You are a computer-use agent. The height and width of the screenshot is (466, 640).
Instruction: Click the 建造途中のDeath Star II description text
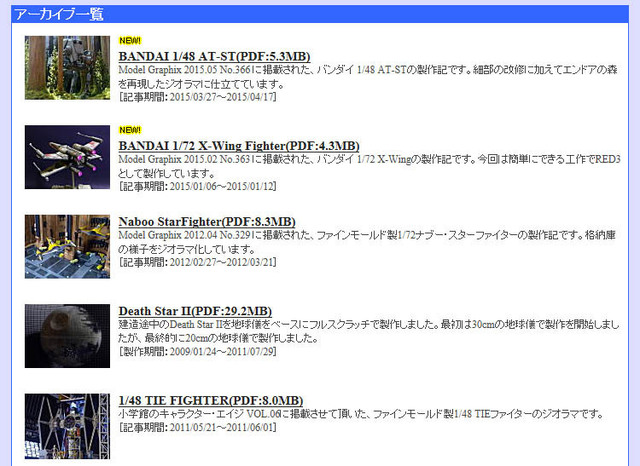[369, 331]
